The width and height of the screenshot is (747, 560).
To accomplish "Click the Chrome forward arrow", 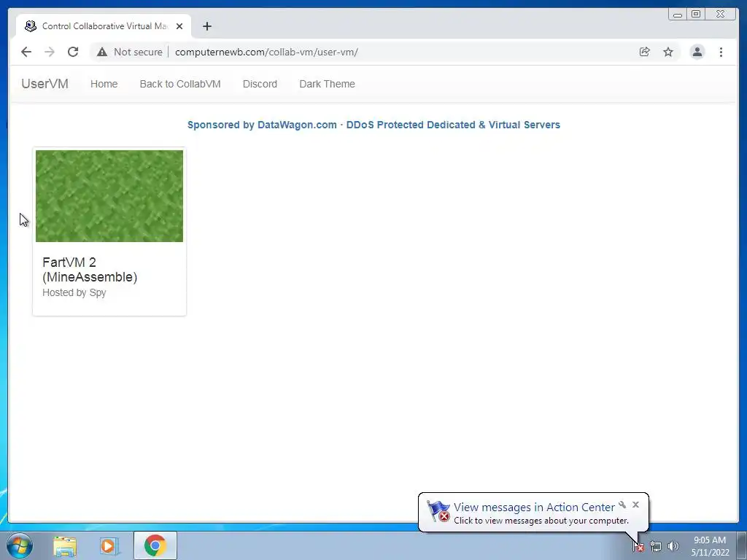I will [x=50, y=52].
